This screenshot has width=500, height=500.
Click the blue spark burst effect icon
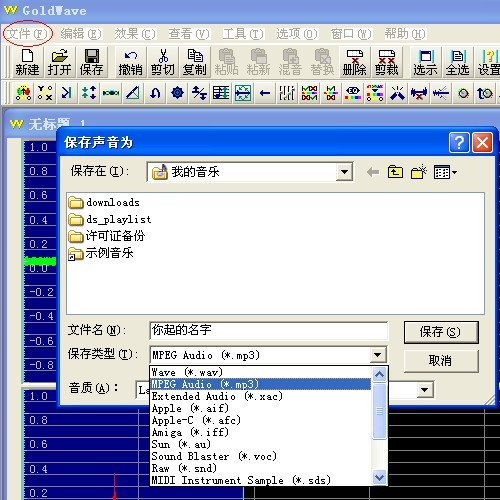(x=397, y=93)
